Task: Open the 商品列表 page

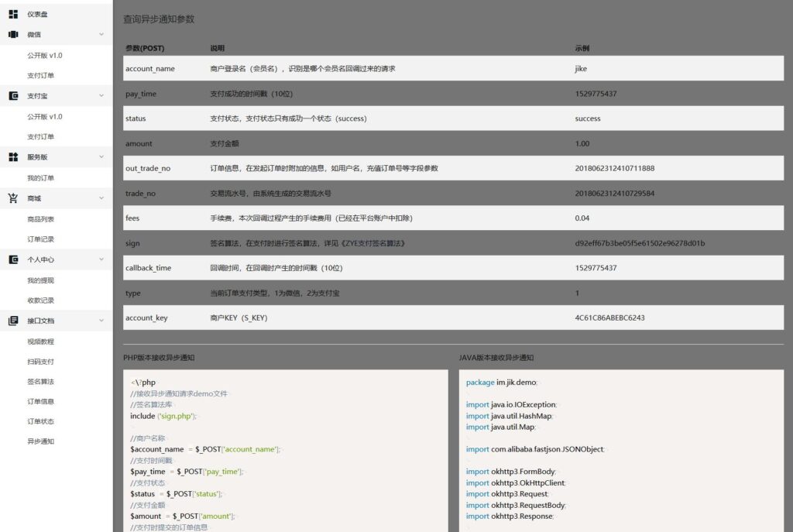Action: pyautogui.click(x=41, y=219)
